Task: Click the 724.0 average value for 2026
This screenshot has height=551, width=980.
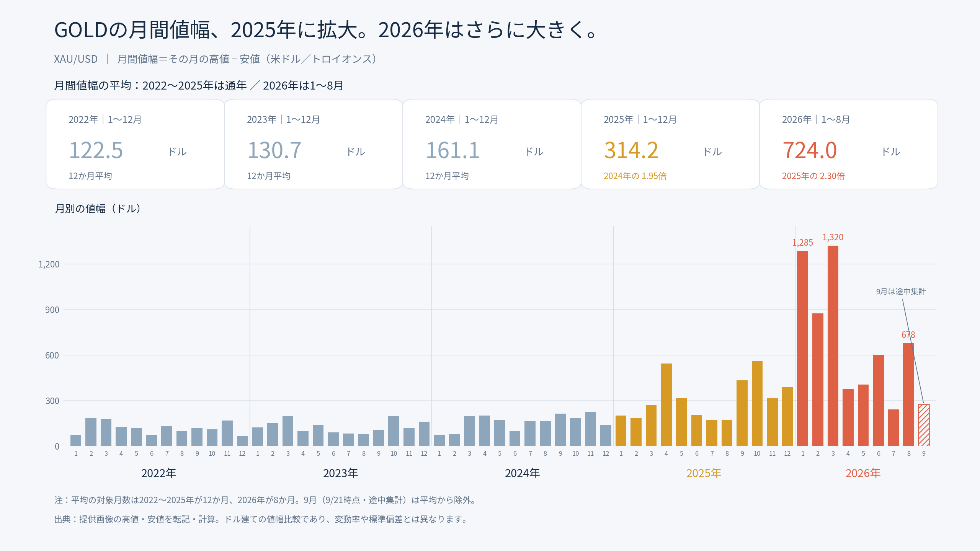Action: tap(810, 150)
